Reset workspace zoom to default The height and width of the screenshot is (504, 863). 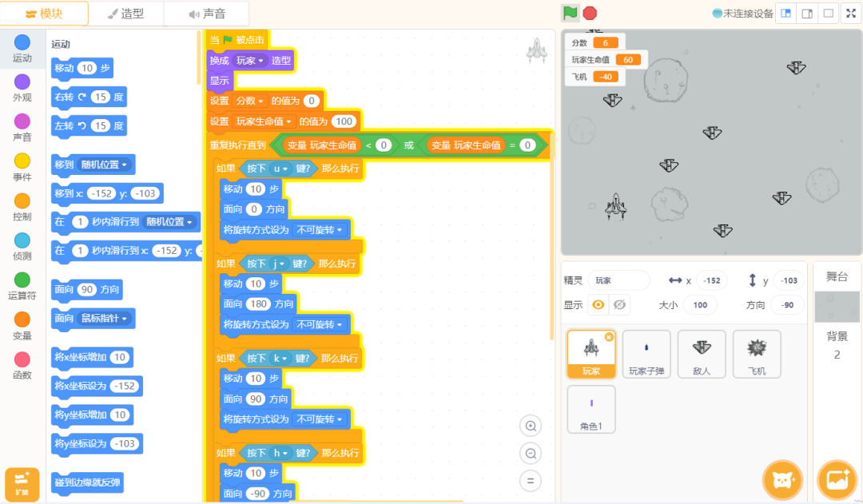click(531, 481)
